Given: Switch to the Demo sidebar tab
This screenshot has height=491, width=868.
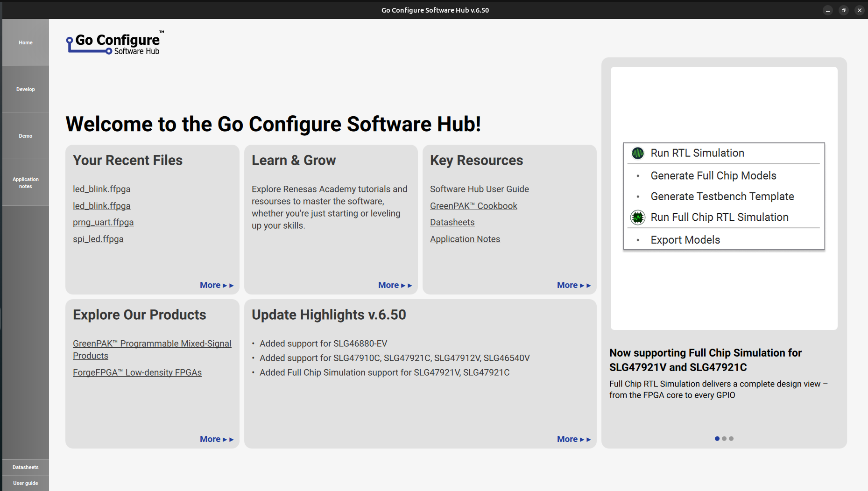Looking at the screenshot, I should (x=26, y=136).
